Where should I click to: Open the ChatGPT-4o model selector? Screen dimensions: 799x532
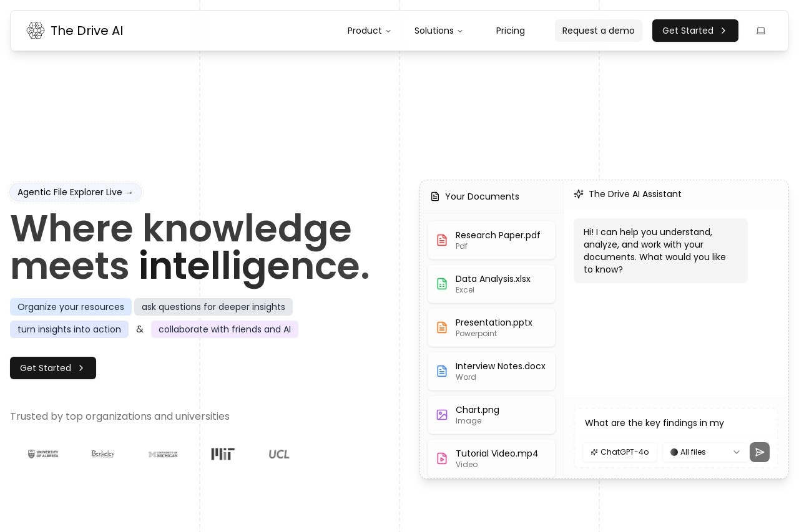[620, 452]
